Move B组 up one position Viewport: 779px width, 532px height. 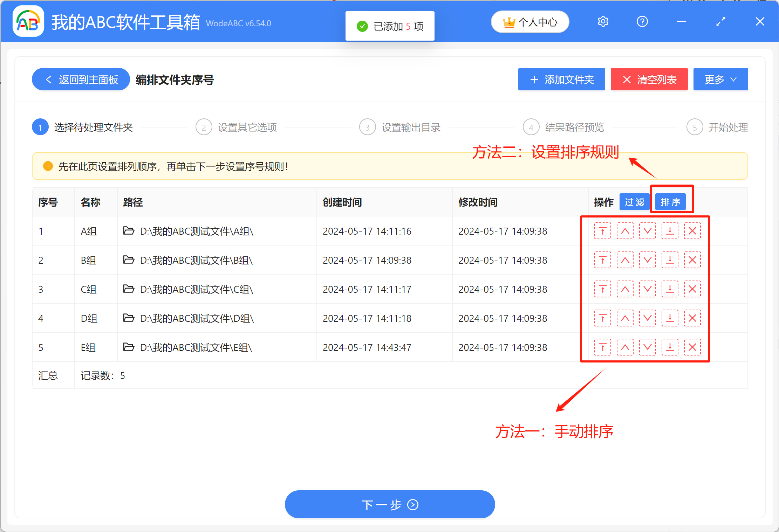[x=625, y=260]
